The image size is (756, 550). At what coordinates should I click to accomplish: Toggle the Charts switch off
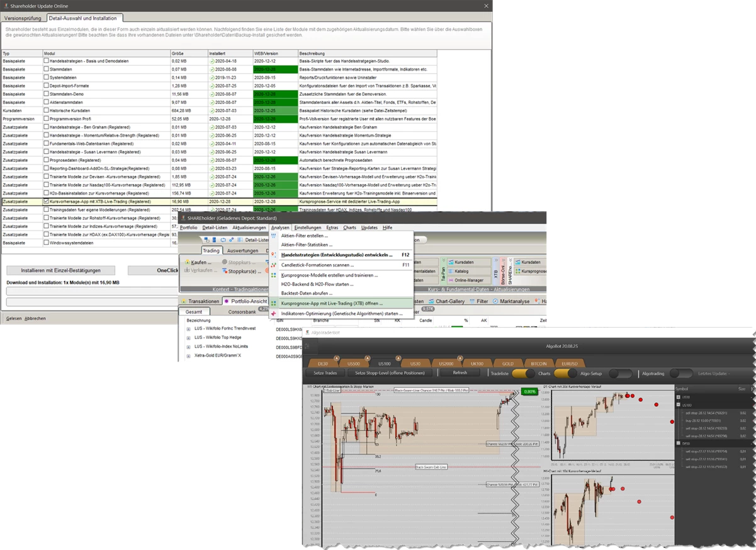tap(565, 374)
